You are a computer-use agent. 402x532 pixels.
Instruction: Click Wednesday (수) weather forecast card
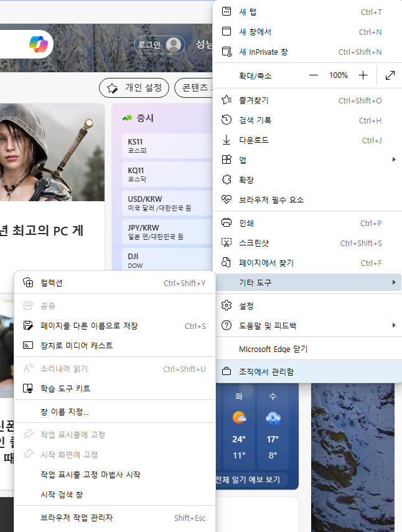pyautogui.click(x=273, y=427)
